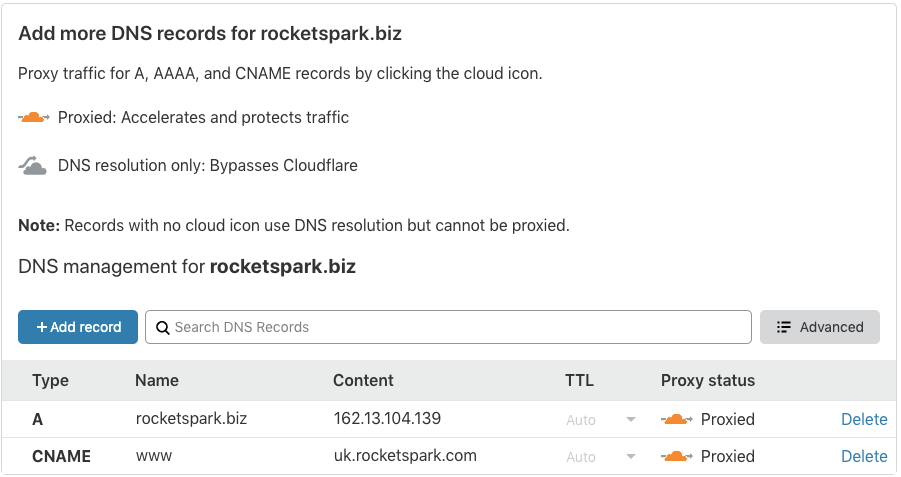Select the 162.13.104.139 content cell
Viewport: 901px width, 477px height.
pos(387,418)
